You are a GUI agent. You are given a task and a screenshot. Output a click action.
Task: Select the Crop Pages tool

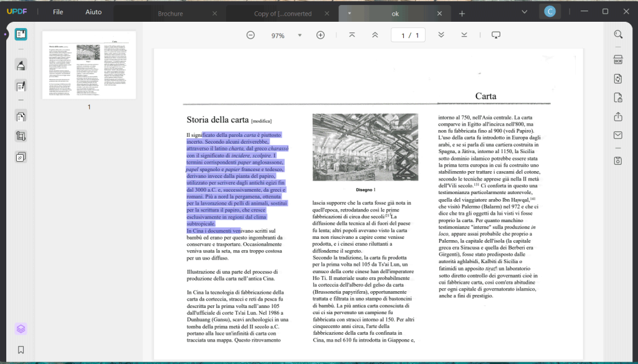pyautogui.click(x=21, y=136)
